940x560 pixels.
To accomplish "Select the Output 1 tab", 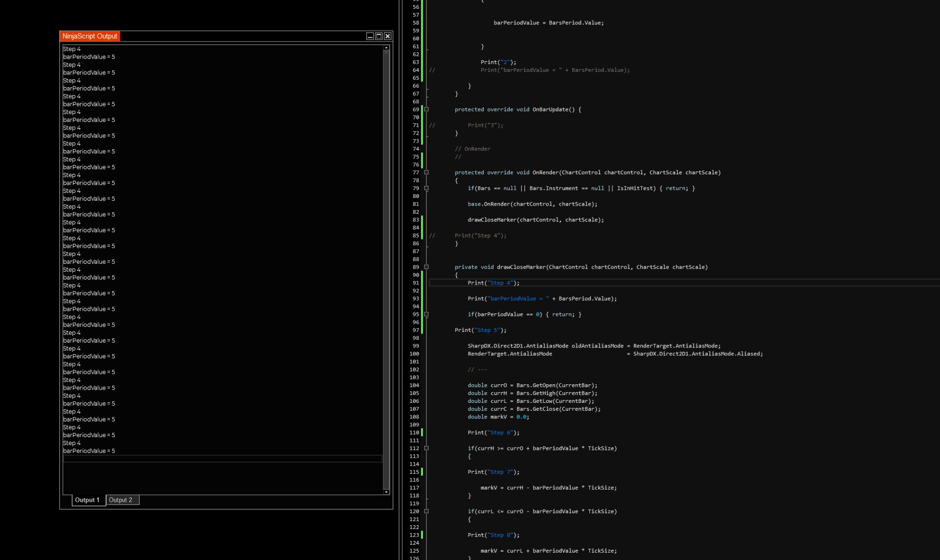I will point(88,500).
